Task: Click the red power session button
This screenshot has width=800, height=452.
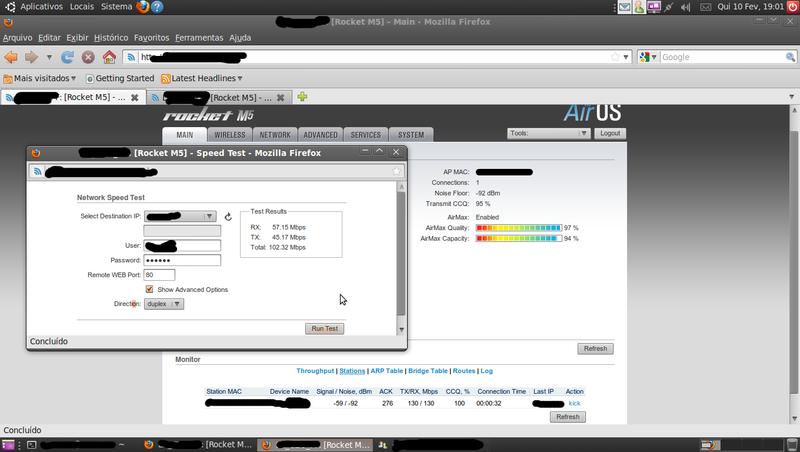Action: tap(792, 7)
